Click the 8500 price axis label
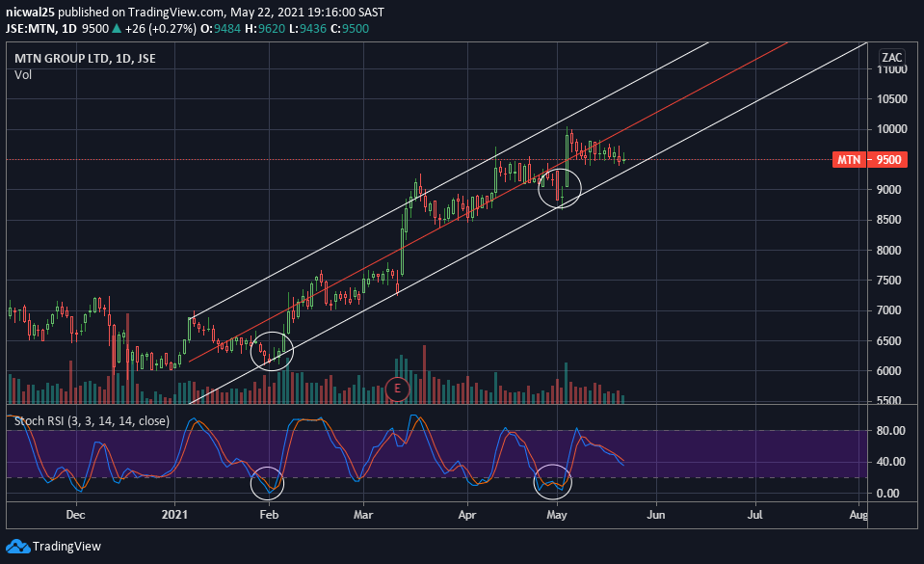Viewport: 924px width, 564px height. click(x=888, y=220)
